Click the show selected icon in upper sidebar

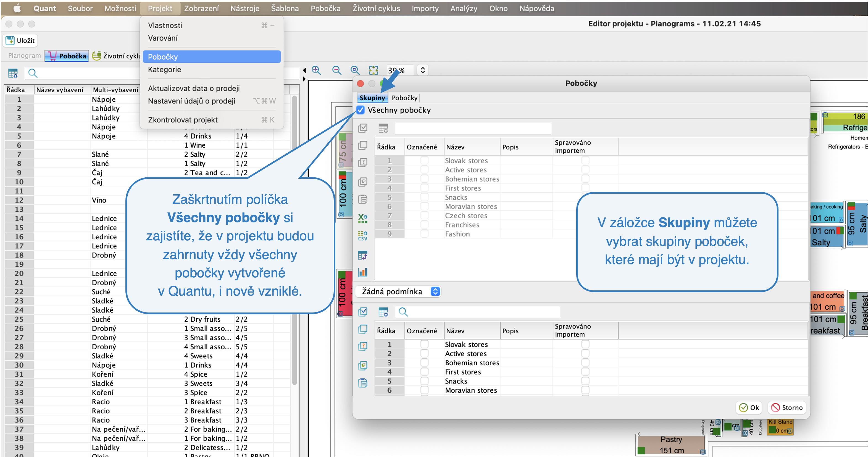(x=362, y=182)
